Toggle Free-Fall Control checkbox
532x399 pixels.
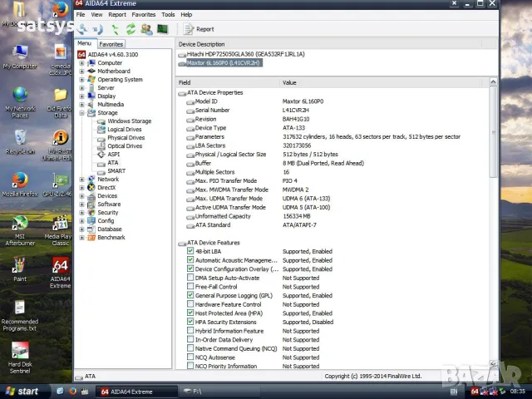pyautogui.click(x=190, y=286)
